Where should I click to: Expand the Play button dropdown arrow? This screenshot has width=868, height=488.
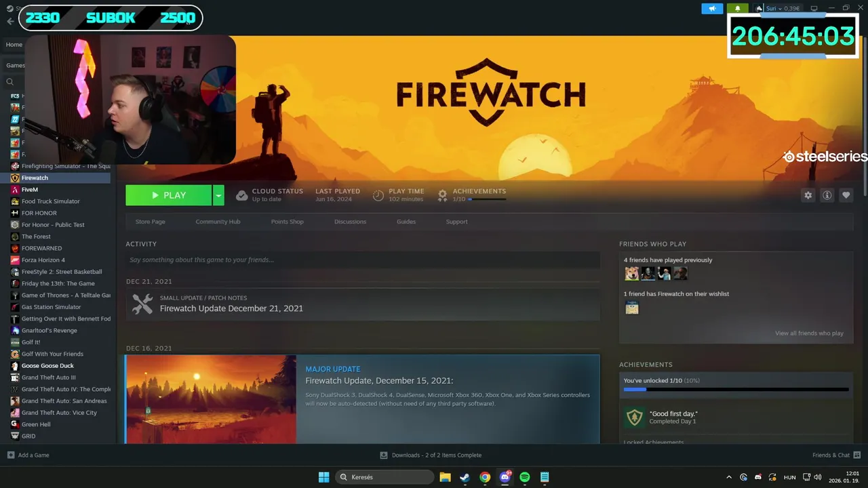pyautogui.click(x=218, y=195)
